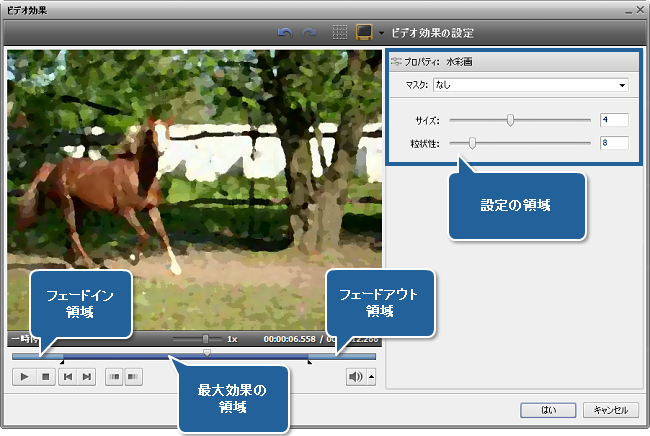The image size is (650, 436).
Task: Click the playback speed slider handle
Action: (205, 339)
